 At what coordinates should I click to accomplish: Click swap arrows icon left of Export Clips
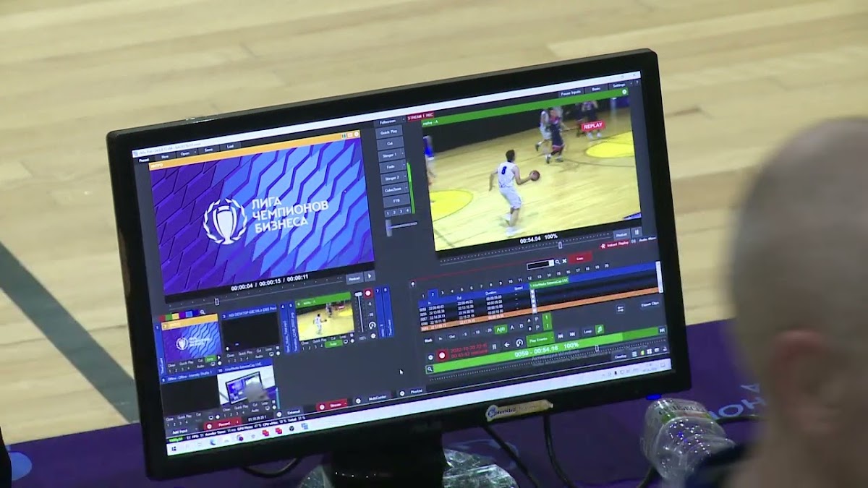pyautogui.click(x=620, y=309)
